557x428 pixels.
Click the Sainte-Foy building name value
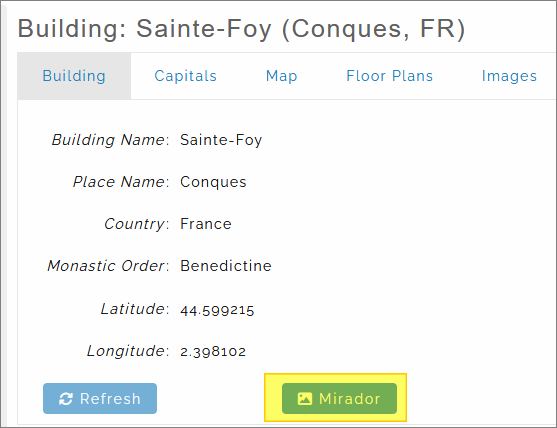[221, 140]
